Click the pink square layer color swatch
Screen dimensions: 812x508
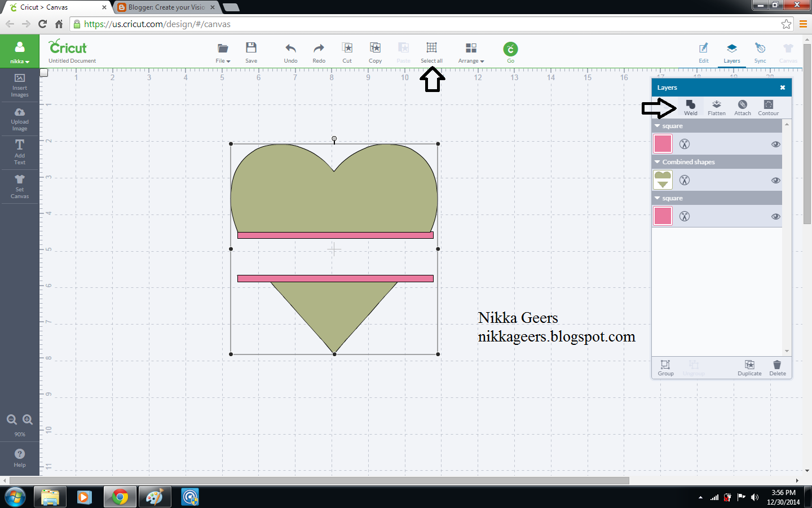click(x=663, y=144)
